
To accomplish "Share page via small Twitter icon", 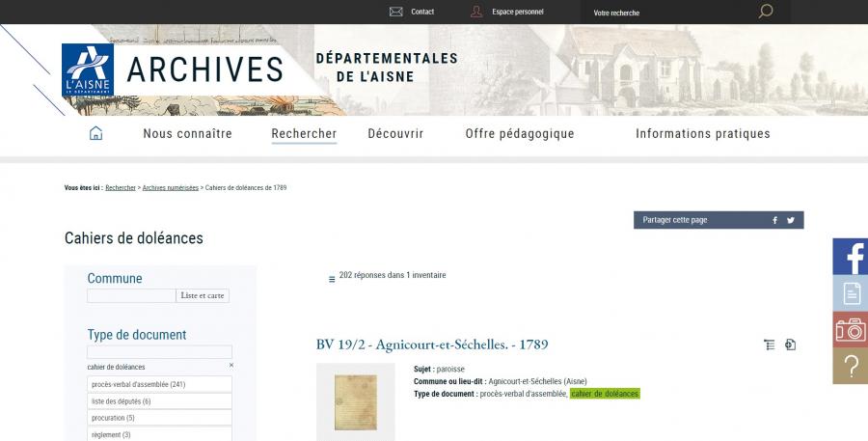I will click(x=791, y=220).
